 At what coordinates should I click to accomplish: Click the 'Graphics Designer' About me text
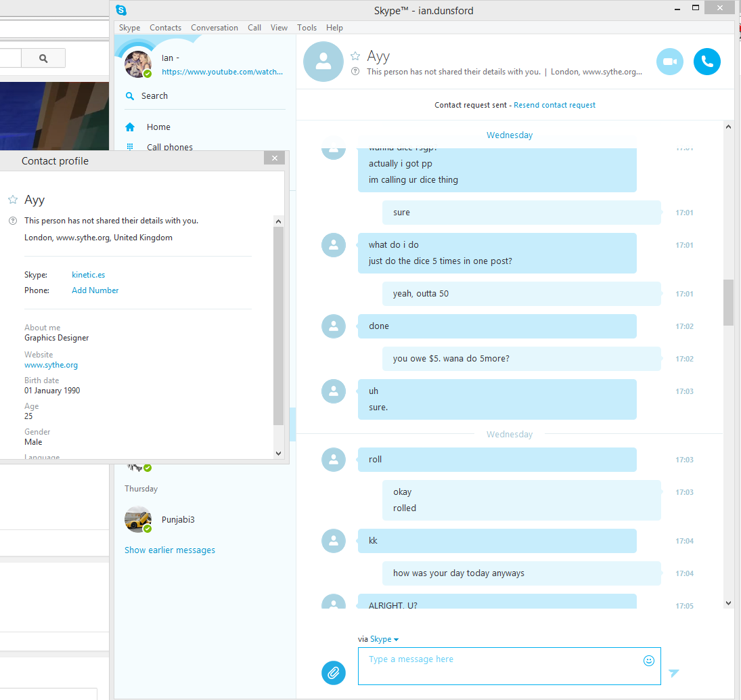(x=57, y=337)
